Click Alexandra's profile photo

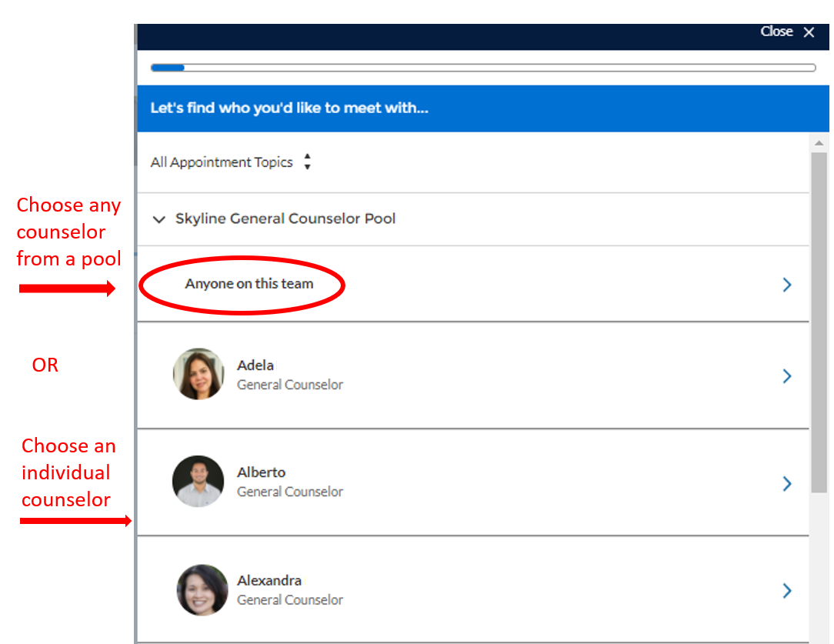(202, 590)
